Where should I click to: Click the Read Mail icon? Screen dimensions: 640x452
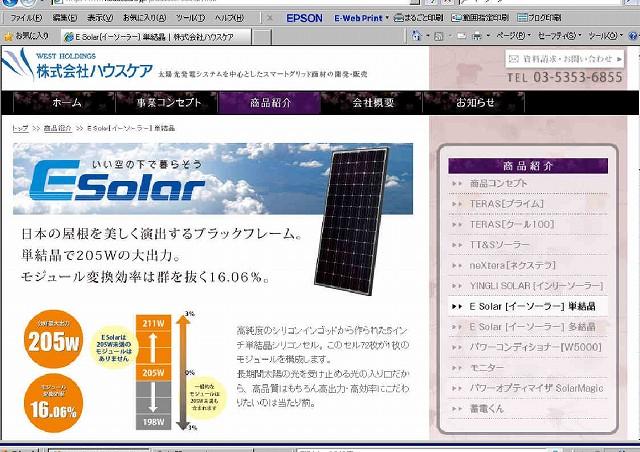(462, 36)
